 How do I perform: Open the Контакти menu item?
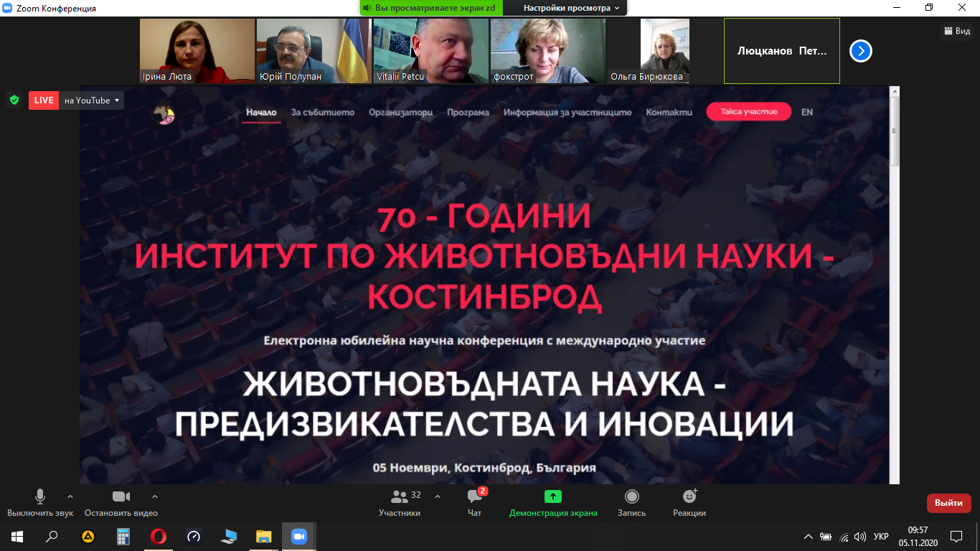[x=669, y=113]
